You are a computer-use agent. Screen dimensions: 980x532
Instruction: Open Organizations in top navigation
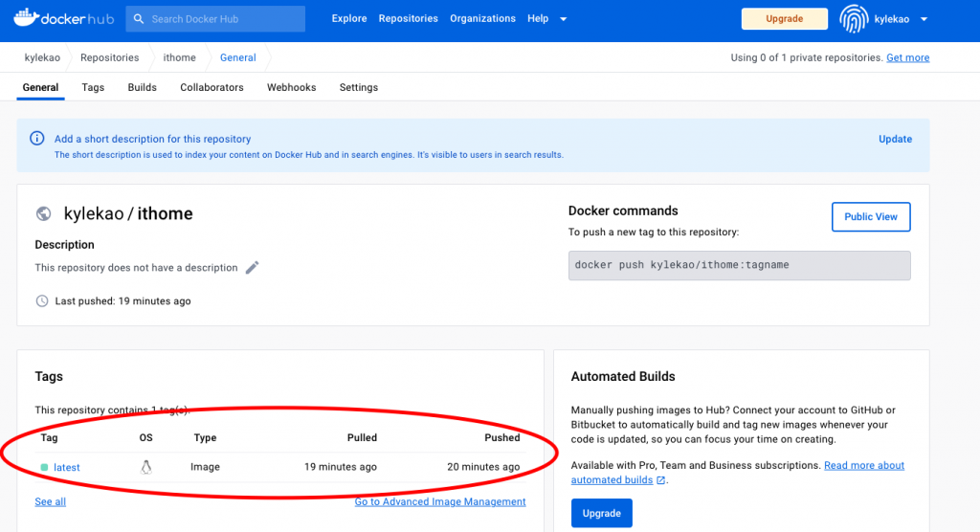click(x=482, y=19)
